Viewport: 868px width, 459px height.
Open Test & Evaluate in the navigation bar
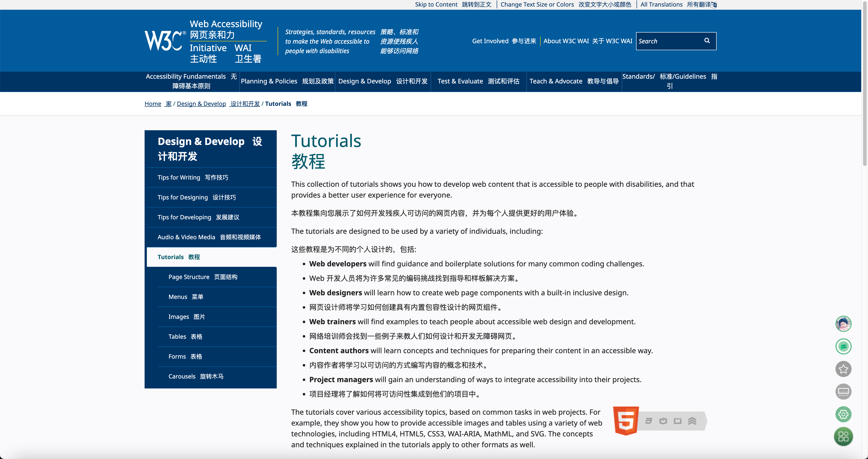[x=478, y=81]
